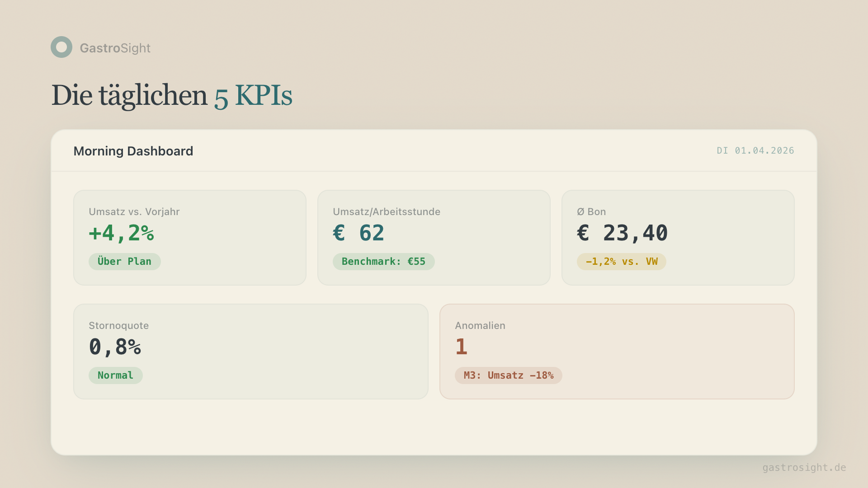Screen dimensions: 868x488
Task: Open the Umsatz vs. Vorjahr card label
Action: (134, 211)
